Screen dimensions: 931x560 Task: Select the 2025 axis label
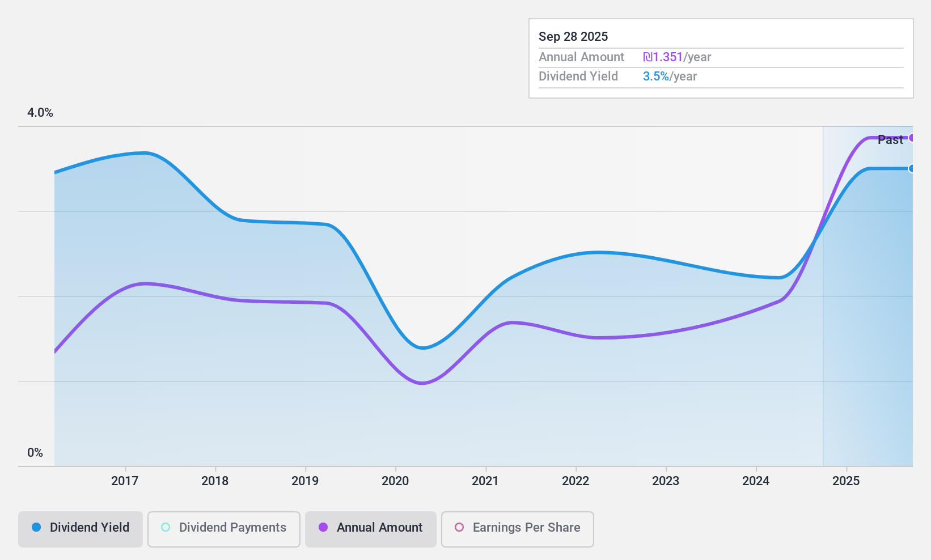pos(847,481)
